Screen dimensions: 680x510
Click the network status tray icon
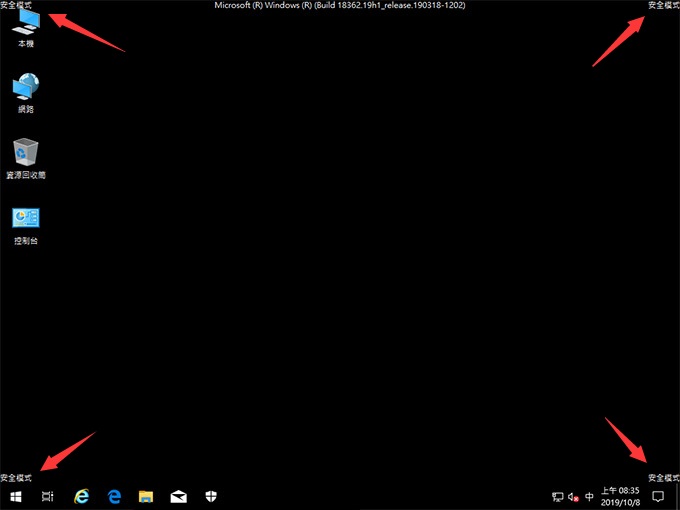point(557,496)
